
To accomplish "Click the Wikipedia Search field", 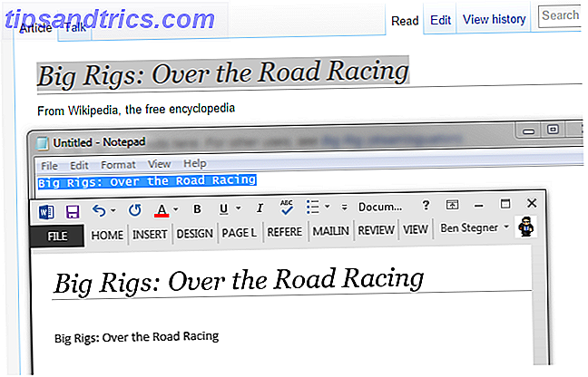I will click(560, 15).
